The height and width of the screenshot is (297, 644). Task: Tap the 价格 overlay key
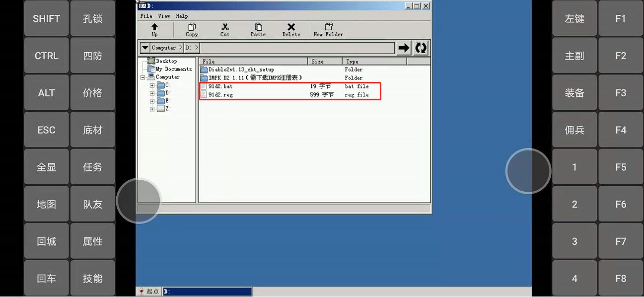pos(92,93)
